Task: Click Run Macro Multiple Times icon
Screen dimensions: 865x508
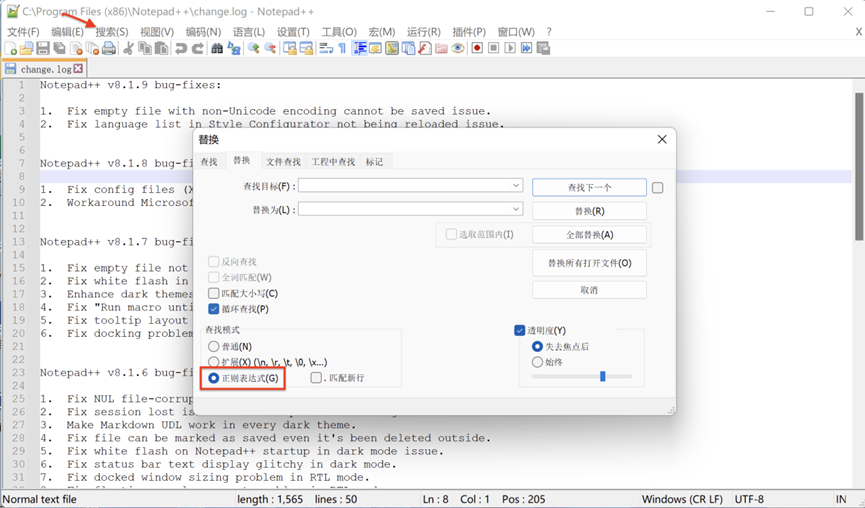Action: tap(527, 49)
